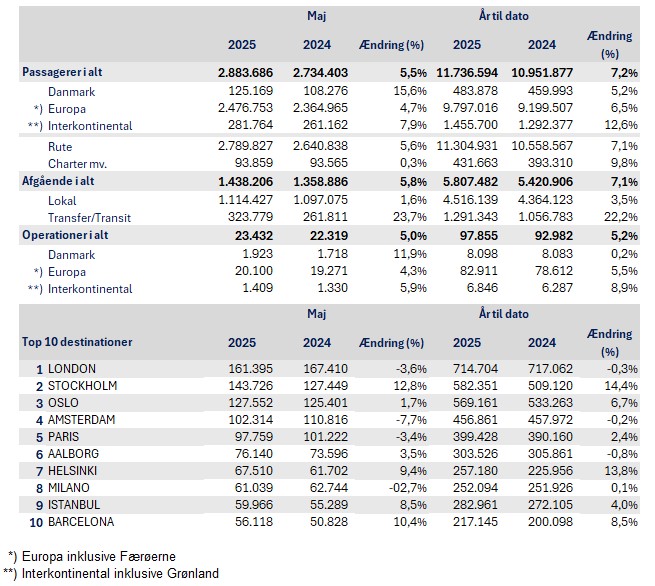Screen dimensions: 655x586
Task: Select the ISTANBUL destination name
Action: tap(76, 505)
